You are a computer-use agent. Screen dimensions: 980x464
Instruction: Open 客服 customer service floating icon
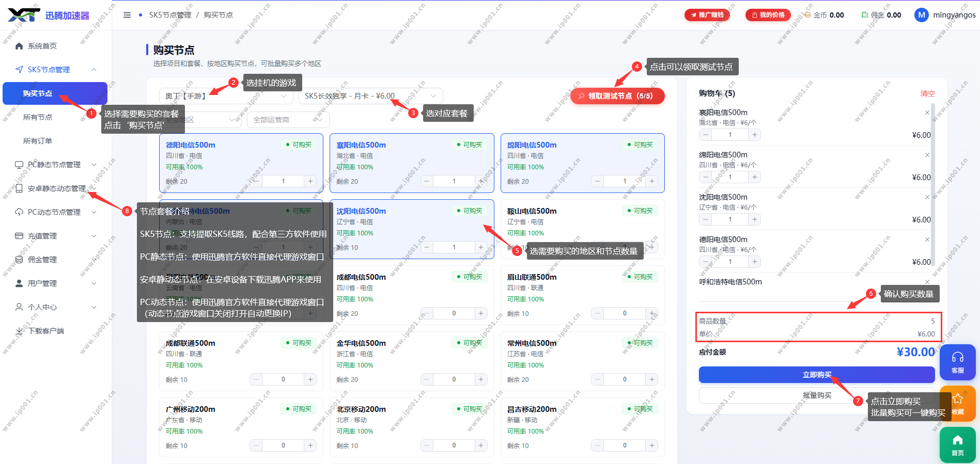pos(957,362)
